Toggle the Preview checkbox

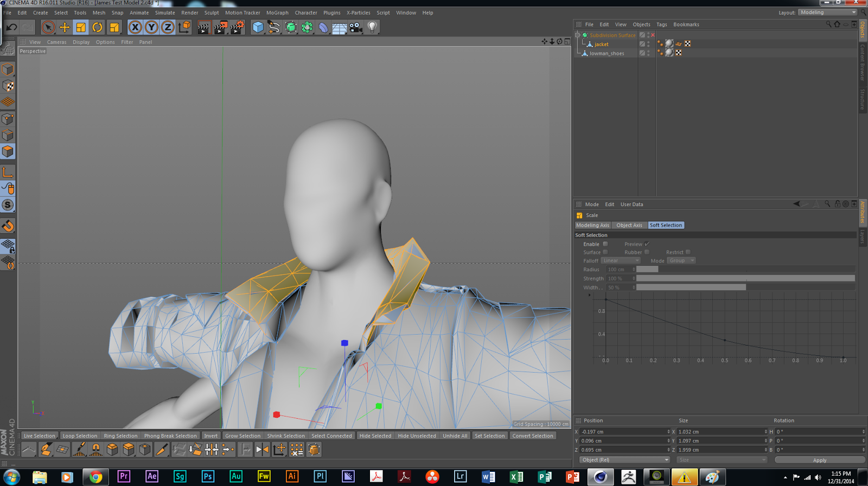pyautogui.click(x=647, y=244)
